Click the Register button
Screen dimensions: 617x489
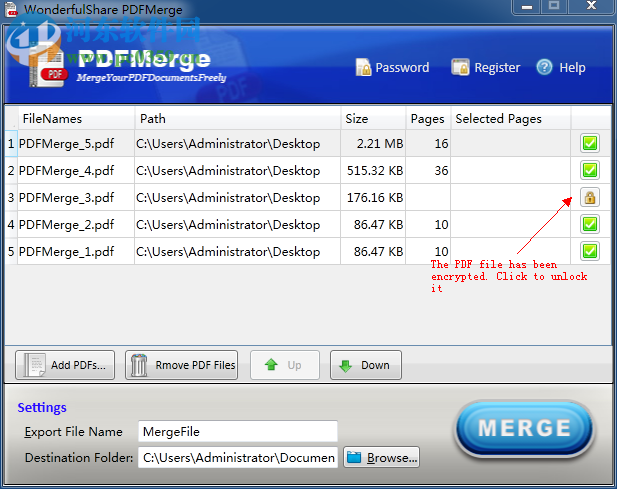[486, 68]
